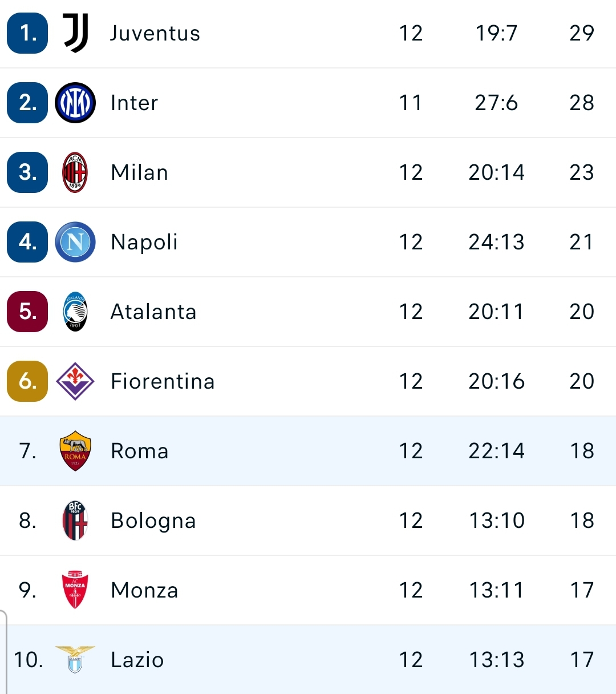Tap the blue position 1 badge

click(x=27, y=33)
